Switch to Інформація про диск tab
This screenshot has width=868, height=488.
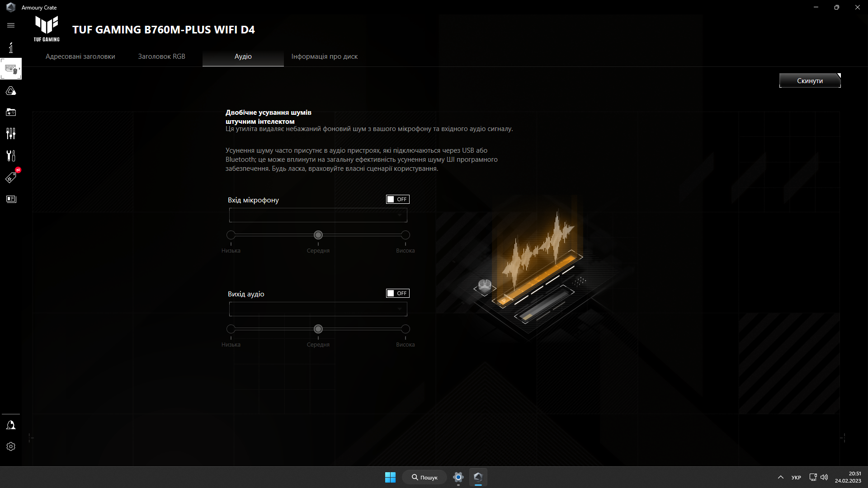click(x=324, y=56)
